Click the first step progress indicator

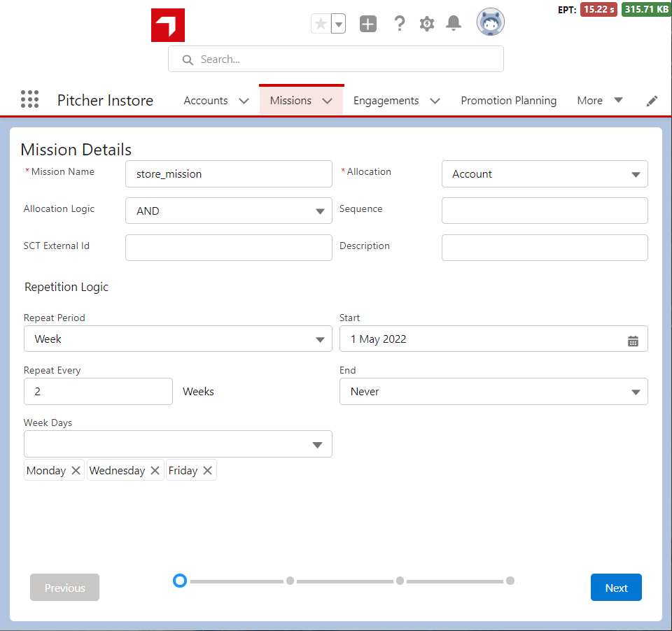tap(180, 581)
